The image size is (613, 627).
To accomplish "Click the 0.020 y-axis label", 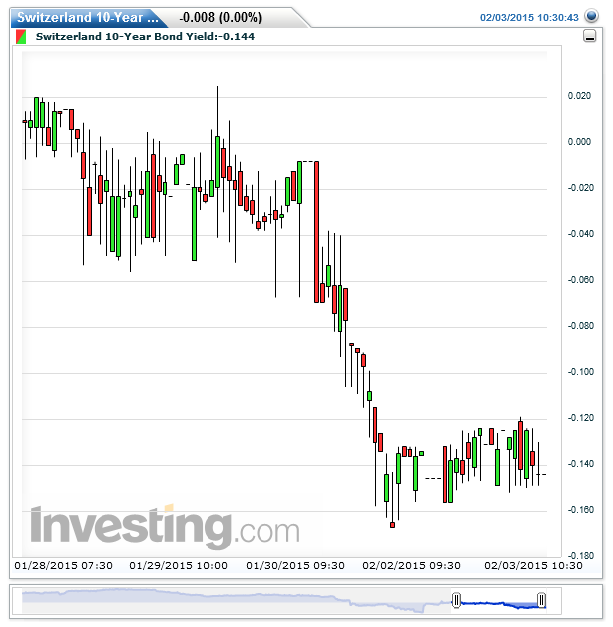I will 579,96.
